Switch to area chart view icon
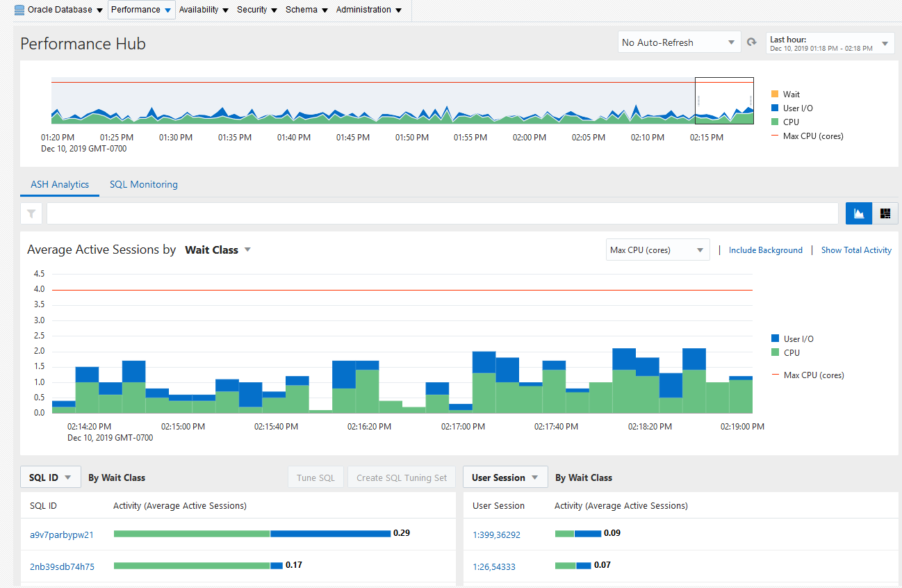Screen dimensions: 902x588 [x=859, y=213]
